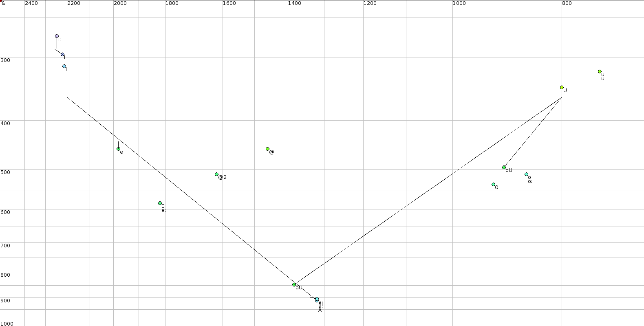Select the @ schwa vowel dot
Screen dimensions: 644x326
tap(267, 149)
